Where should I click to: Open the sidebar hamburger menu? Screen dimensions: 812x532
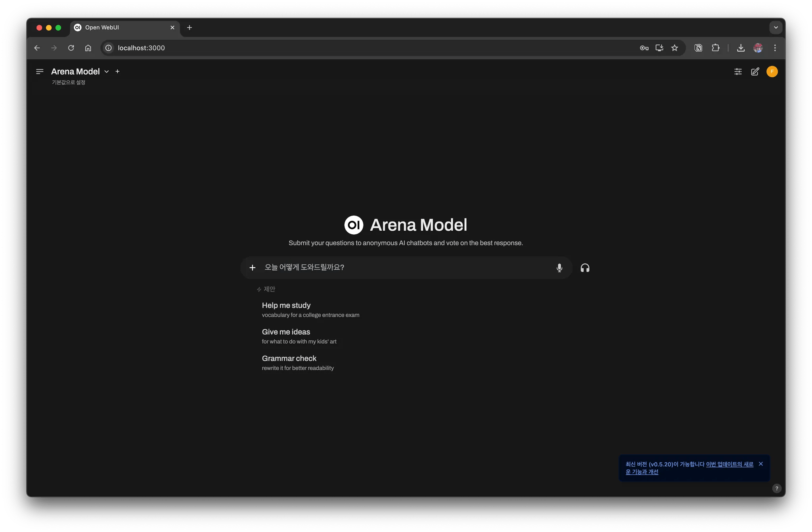click(40, 71)
